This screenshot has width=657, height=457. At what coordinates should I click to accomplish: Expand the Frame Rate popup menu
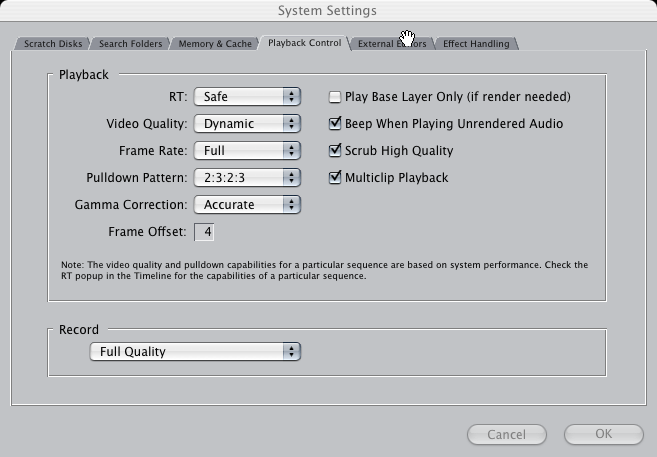(247, 151)
